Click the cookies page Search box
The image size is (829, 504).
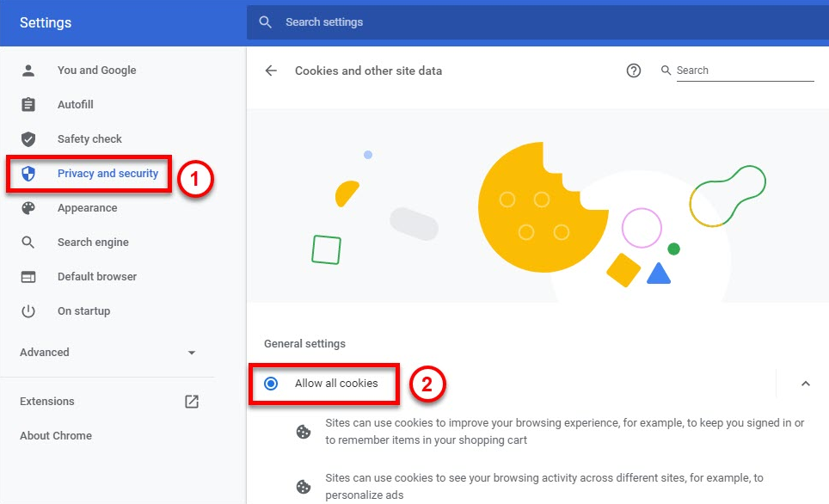coord(743,71)
